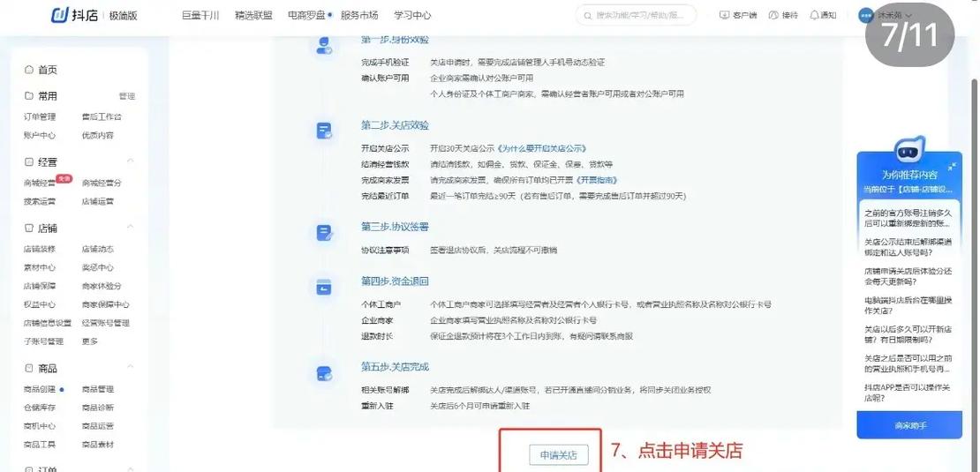This screenshot has height=472, width=980.
Task: Click 管理 next to 常用
Action: coord(127,96)
